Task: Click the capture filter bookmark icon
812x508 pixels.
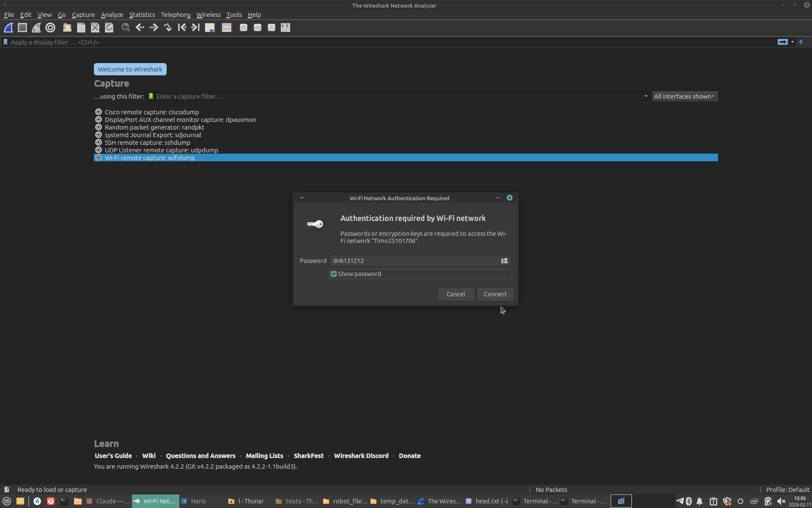Action: coord(151,97)
